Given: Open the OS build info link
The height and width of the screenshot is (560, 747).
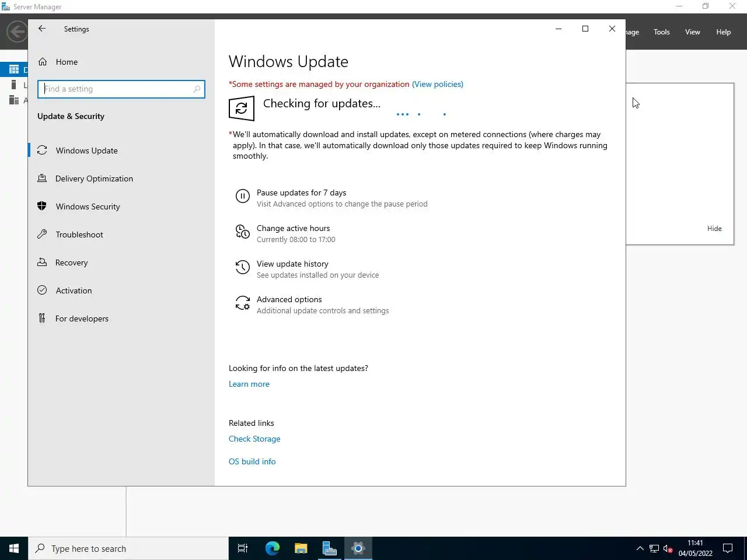Looking at the screenshot, I should 252,461.
